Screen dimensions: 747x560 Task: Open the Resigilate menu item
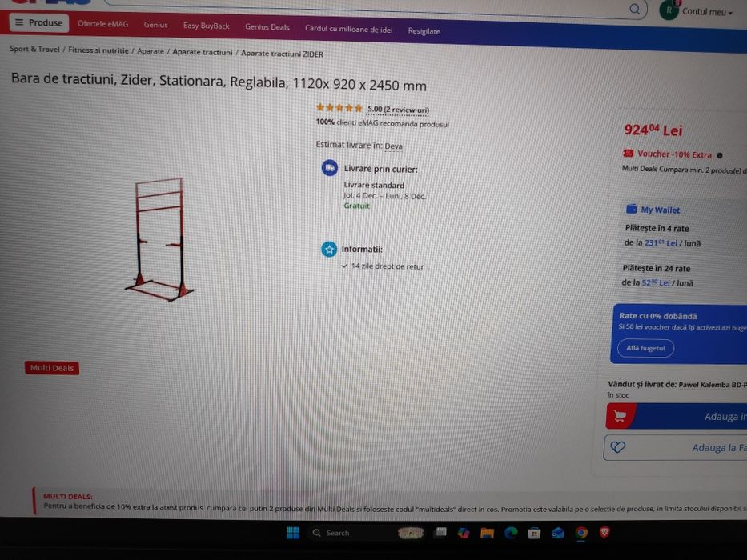(424, 31)
